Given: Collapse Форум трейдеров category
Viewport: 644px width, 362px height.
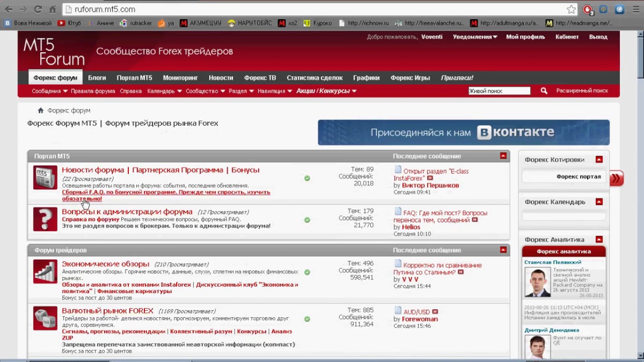Looking at the screenshot, I should [503, 250].
